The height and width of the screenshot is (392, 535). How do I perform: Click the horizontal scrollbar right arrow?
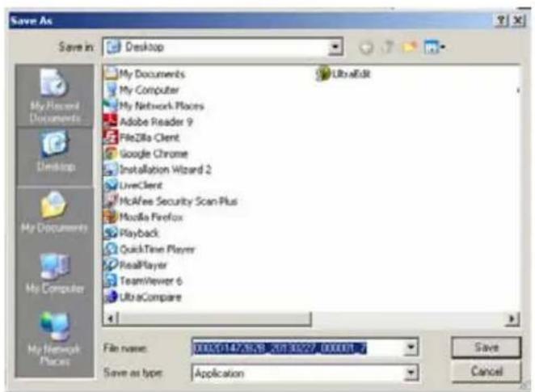(x=512, y=319)
